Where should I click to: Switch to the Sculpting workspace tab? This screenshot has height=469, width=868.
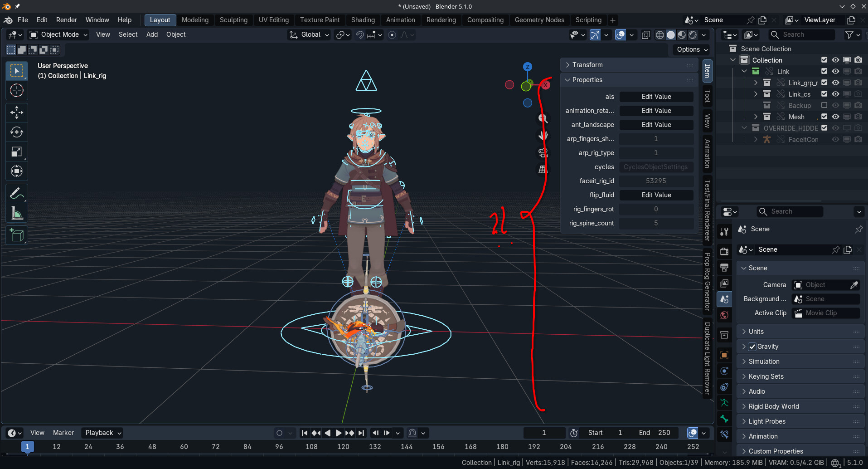233,20
